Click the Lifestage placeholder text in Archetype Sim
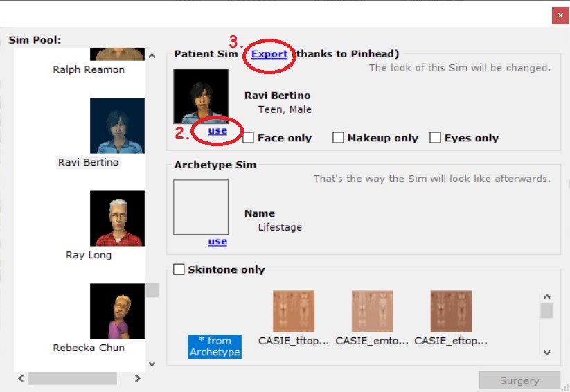 (280, 227)
